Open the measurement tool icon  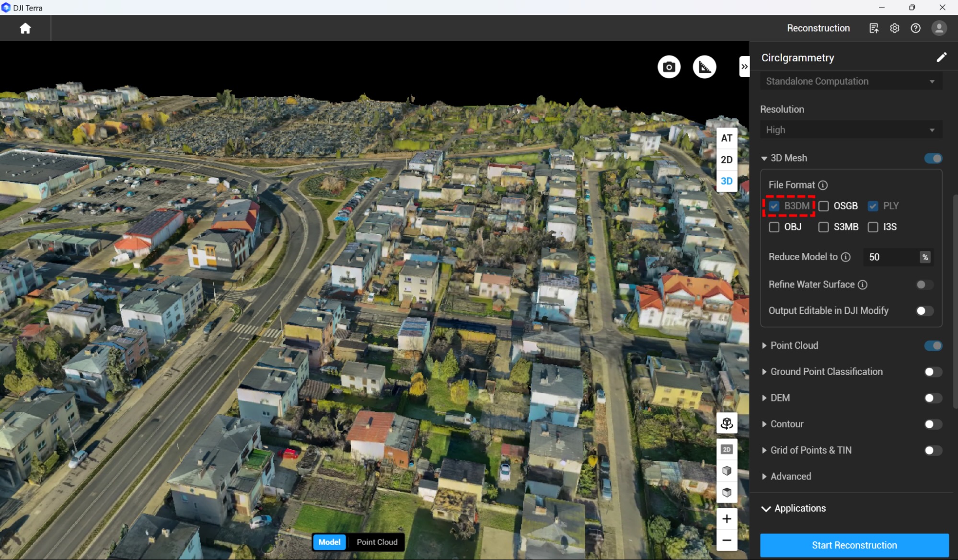click(x=704, y=67)
